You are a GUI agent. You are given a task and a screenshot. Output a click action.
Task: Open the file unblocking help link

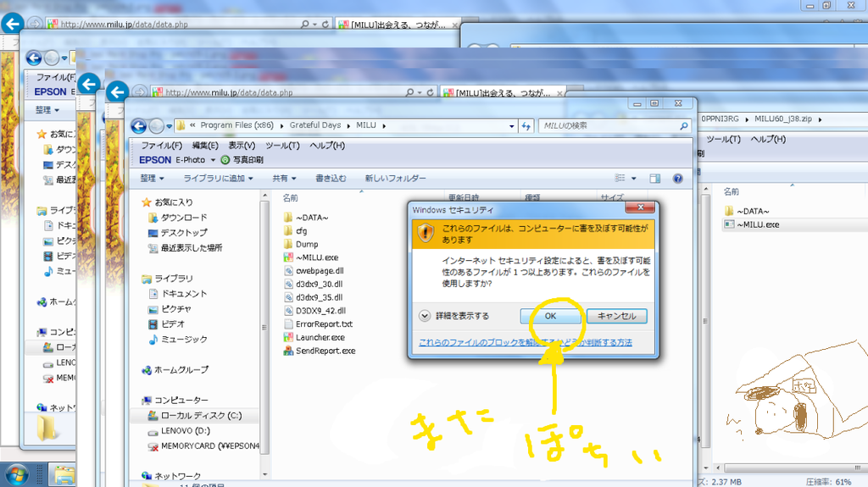[526, 342]
